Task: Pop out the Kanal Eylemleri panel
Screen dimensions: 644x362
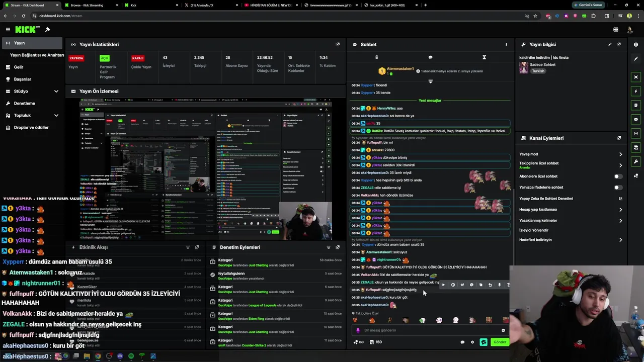Action: tap(619, 138)
